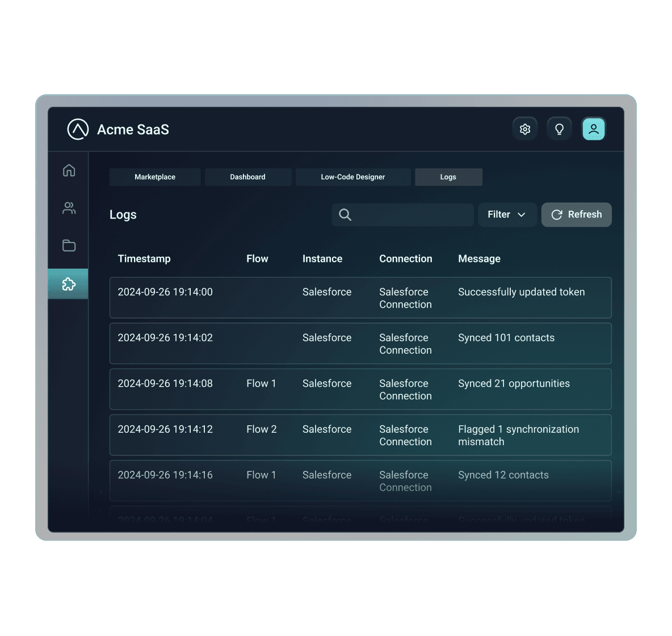Sort by the Timestamp column header
The height and width of the screenshot is (636, 672).
(x=144, y=258)
